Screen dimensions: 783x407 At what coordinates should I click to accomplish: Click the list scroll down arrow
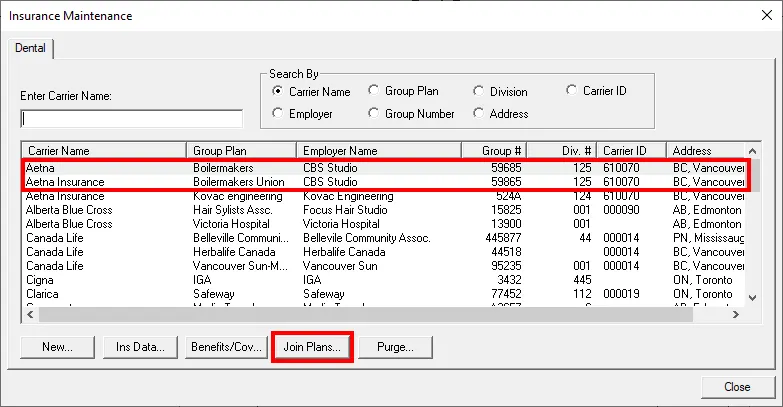[753, 298]
